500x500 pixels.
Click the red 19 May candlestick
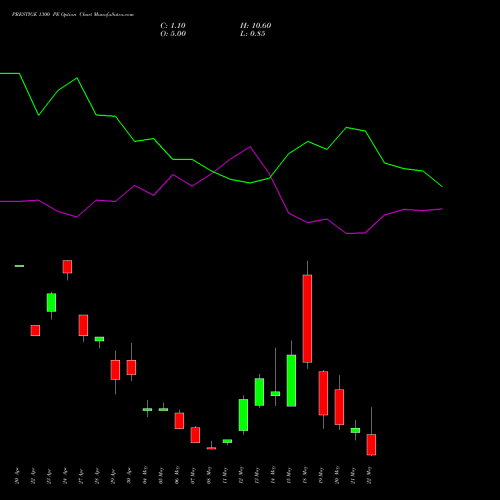323,393
